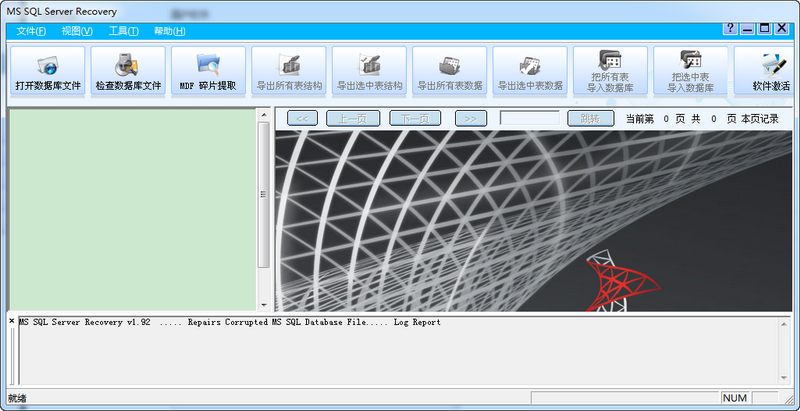Launch MDF 碎片提取 tool
Screen dimensions: 800x411
click(x=208, y=70)
